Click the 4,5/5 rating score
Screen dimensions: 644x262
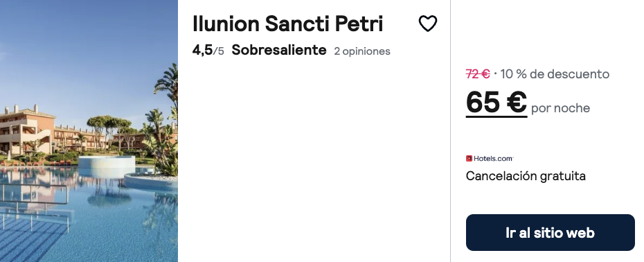click(208, 50)
